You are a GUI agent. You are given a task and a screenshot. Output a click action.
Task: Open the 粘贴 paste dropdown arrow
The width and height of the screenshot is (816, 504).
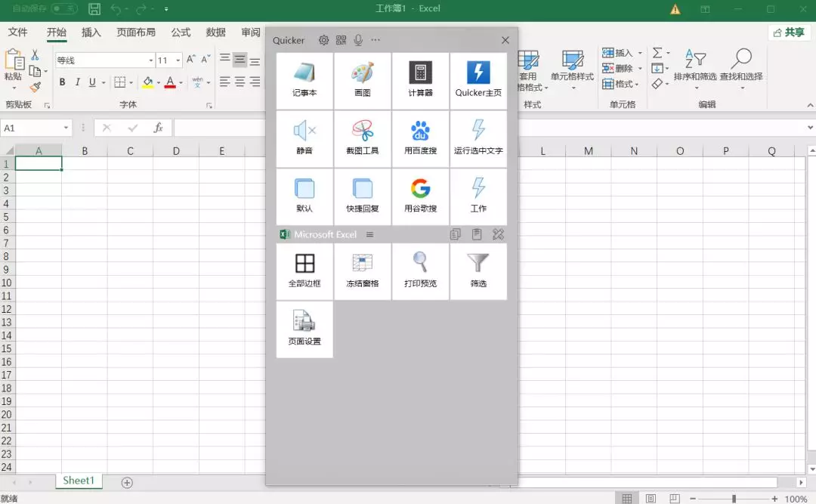[x=13, y=88]
